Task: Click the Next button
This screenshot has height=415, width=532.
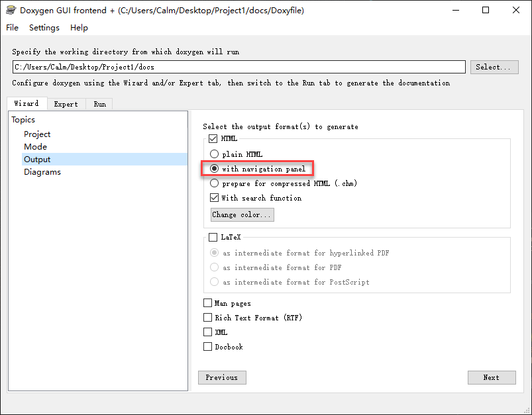Action: tap(492, 377)
